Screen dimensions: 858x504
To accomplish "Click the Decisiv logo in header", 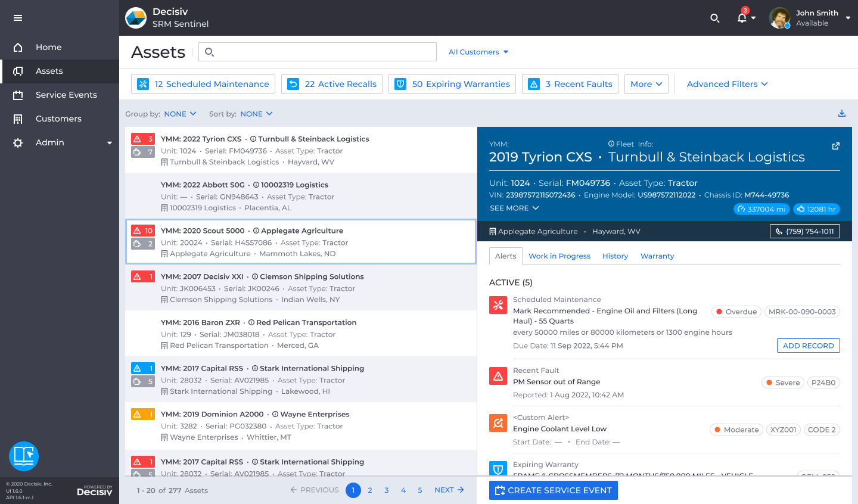I will (x=136, y=18).
